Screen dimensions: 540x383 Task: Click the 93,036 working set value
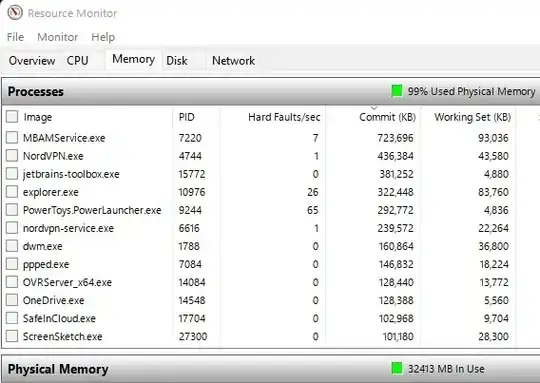493,138
